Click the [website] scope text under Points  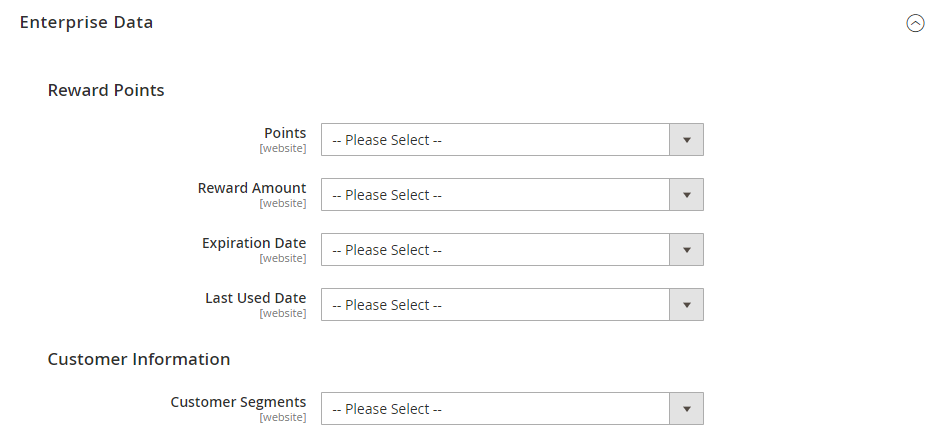click(x=283, y=148)
